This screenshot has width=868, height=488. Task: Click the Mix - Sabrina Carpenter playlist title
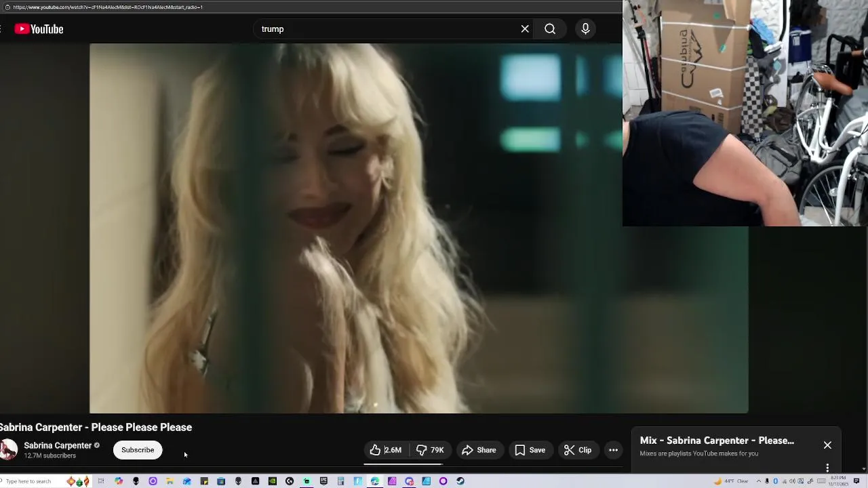click(717, 441)
